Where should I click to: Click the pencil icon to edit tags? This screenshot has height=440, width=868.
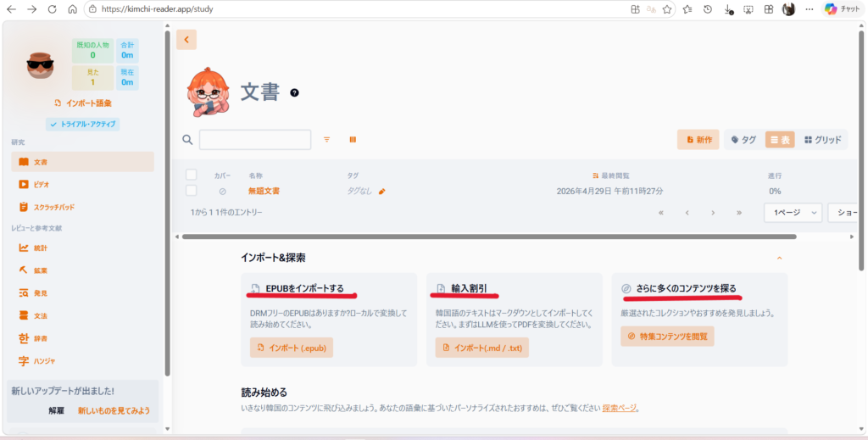(x=382, y=192)
